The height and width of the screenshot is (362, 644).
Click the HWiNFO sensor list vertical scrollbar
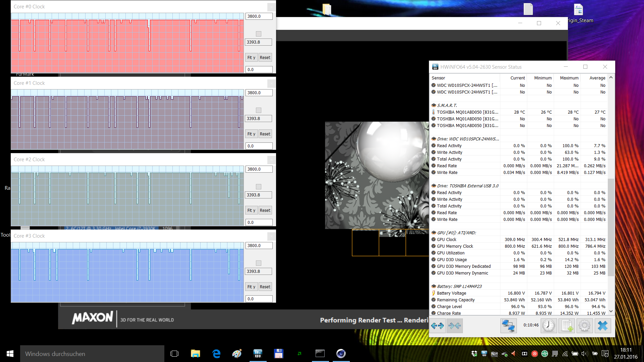pos(611,228)
